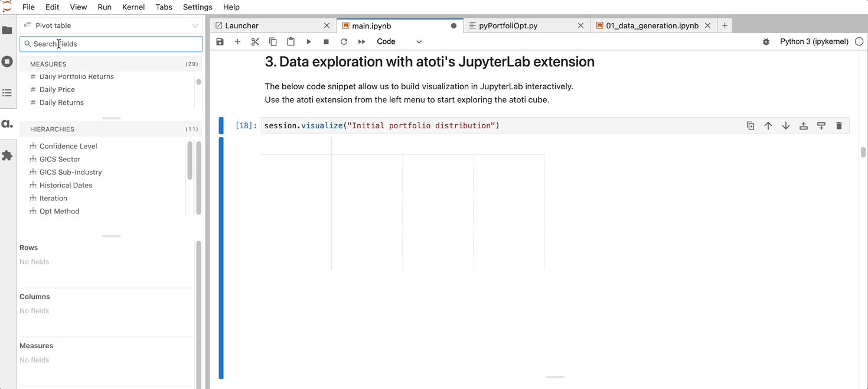Run the selected cell with play icon
Viewport: 868px width, 389px height.
308,41
